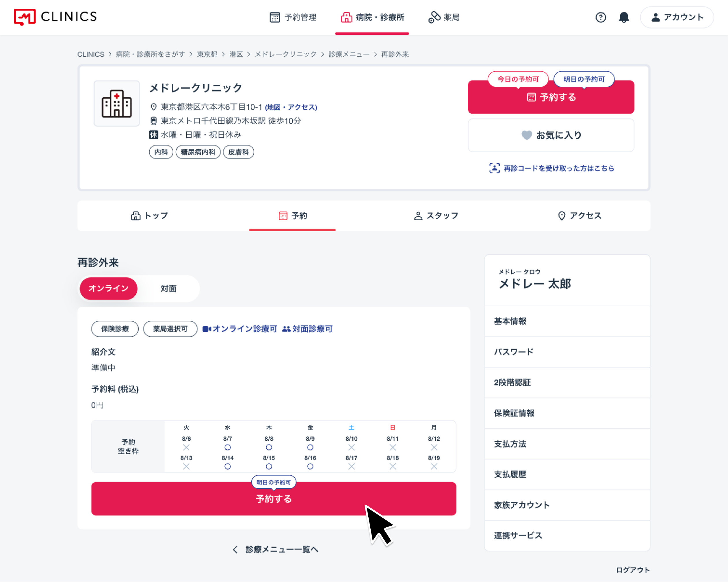Click the re-examination code scan icon
This screenshot has width=728, height=582.
494,168
